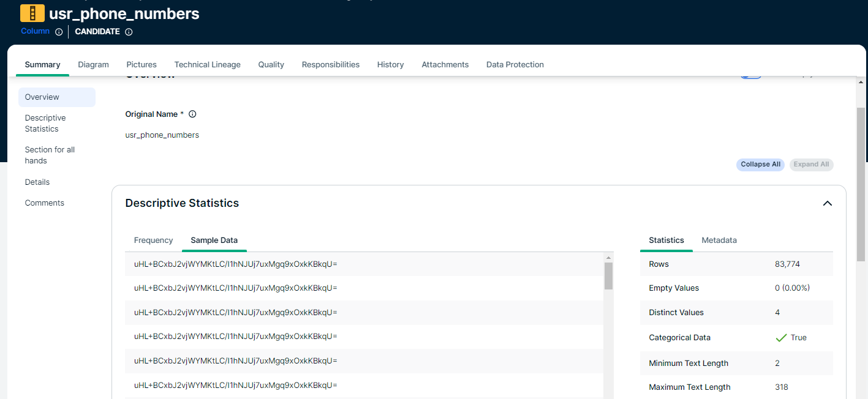Switch to the Data Protection tab
This screenshot has width=868, height=399.
[515, 65]
